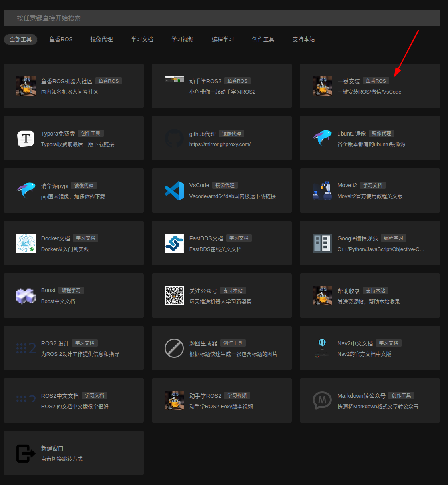Click the ROS2 设计 dotted logo icon

pyautogui.click(x=26, y=348)
